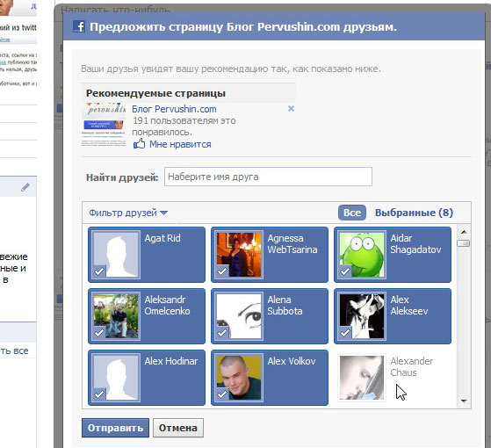Click the thumbs-up like icon
Viewport: 491px width, 448px height.
coord(139,144)
